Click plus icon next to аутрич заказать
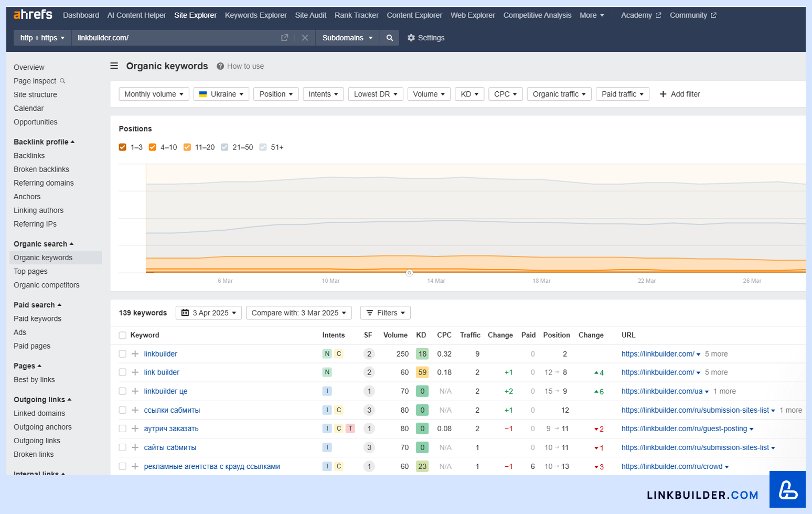Viewport: 812px width, 514px height. point(135,429)
